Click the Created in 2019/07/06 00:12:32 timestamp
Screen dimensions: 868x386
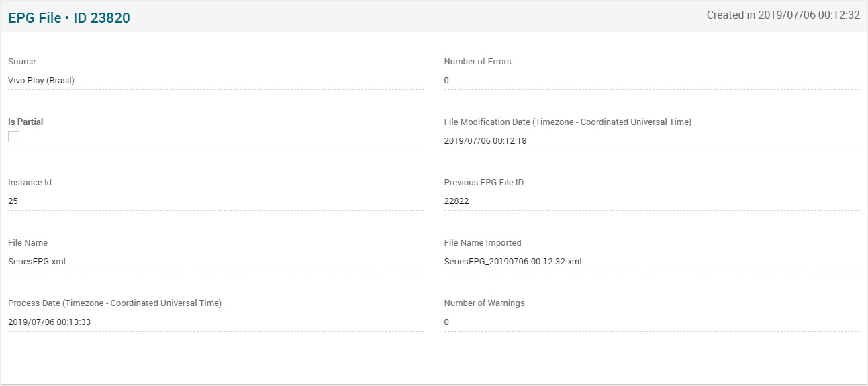click(783, 15)
